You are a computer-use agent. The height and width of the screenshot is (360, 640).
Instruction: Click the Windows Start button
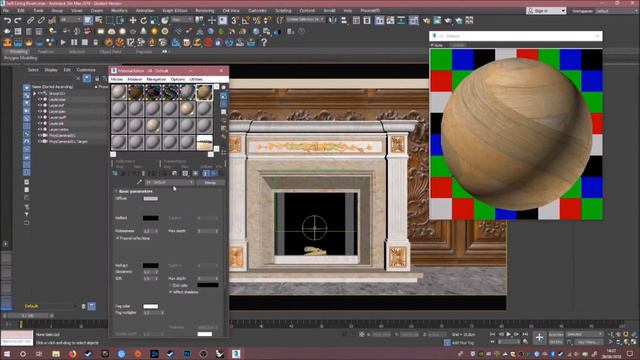tap(7, 353)
